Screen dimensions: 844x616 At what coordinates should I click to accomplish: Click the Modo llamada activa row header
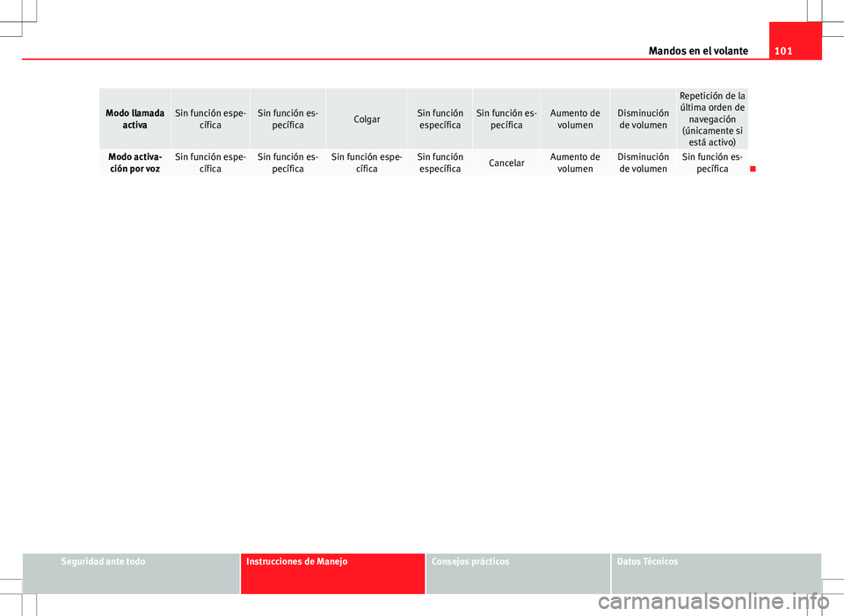tap(135, 119)
